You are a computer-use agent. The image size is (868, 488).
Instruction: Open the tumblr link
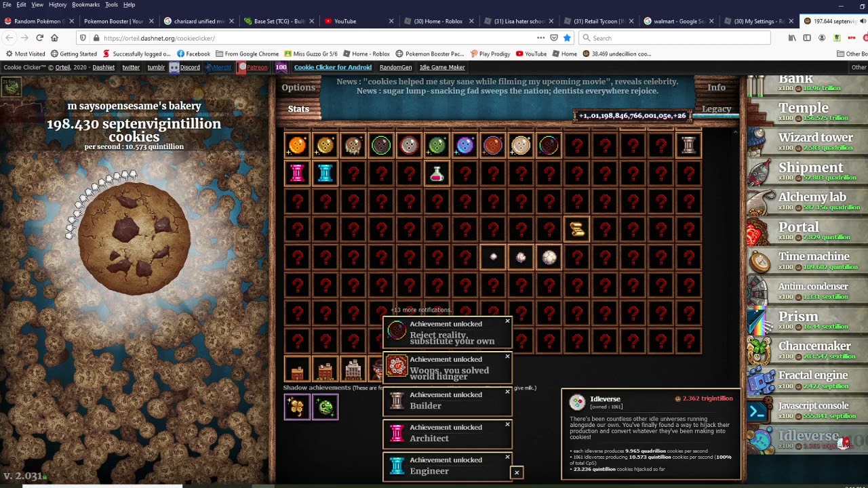pyautogui.click(x=156, y=67)
